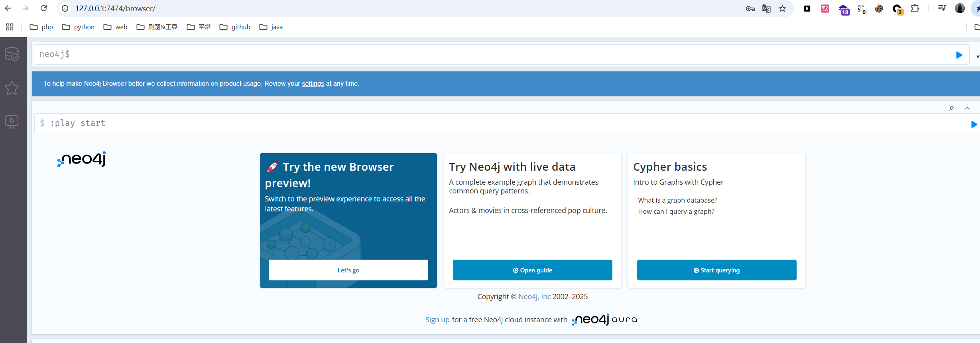This screenshot has width=980, height=343.
Task: Click the browser forward arrow
Action: (x=26, y=8)
